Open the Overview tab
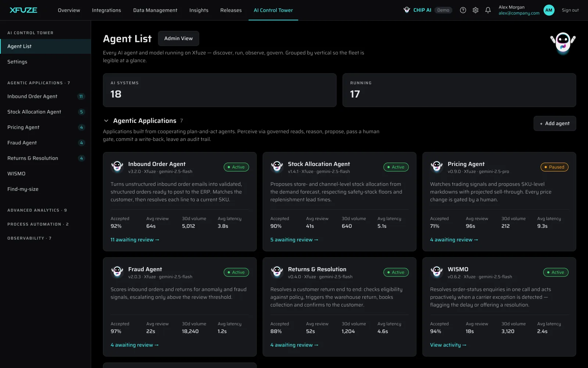The height and width of the screenshot is (368, 588). coord(69,10)
